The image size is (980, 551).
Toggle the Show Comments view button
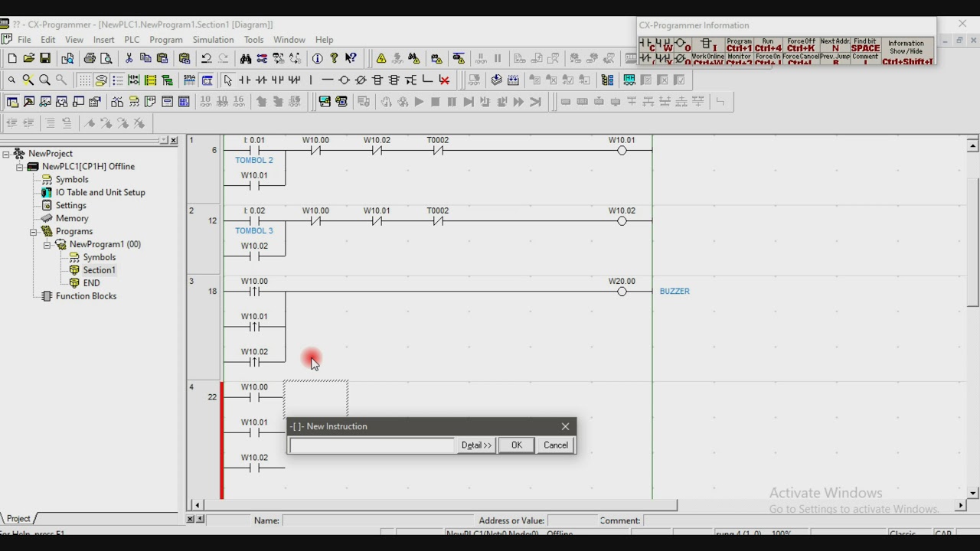pos(101,80)
